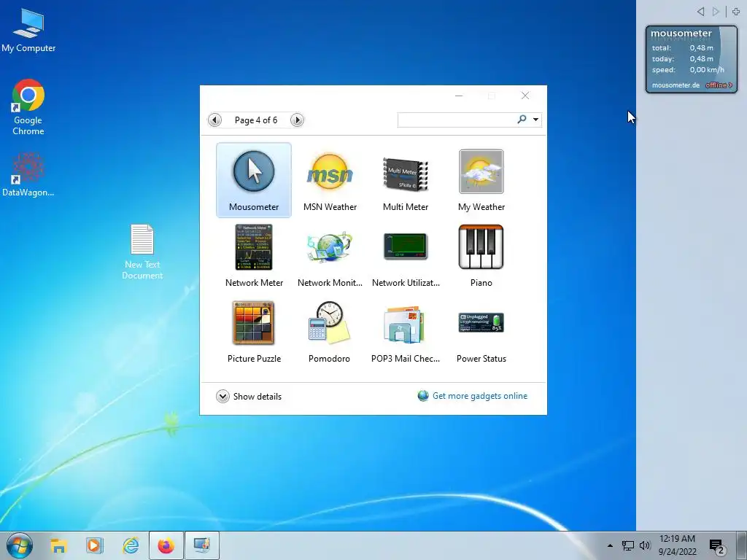747x560 pixels.
Task: Click the sidebar previous arrow
Action: coord(700,12)
